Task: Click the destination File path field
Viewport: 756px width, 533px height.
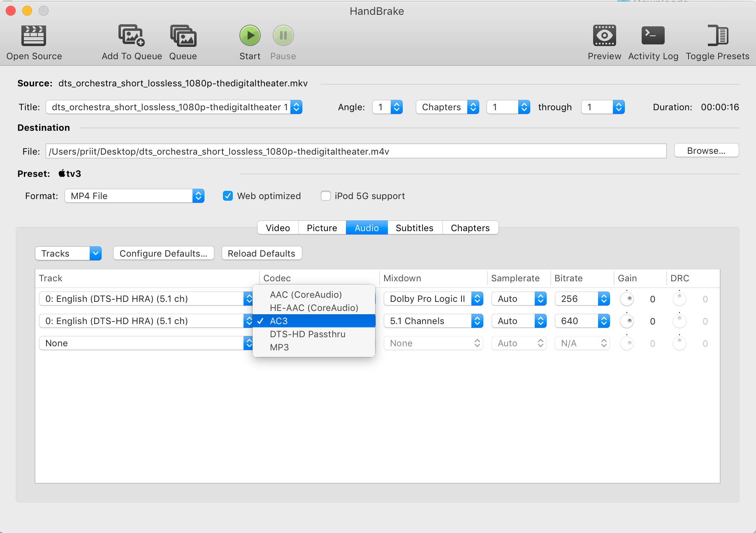Action: [356, 151]
